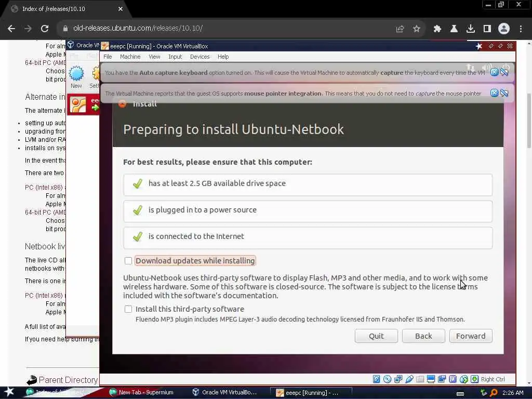The width and height of the screenshot is (532, 399).
Task: Click the Back button in installer
Action: (x=423, y=336)
